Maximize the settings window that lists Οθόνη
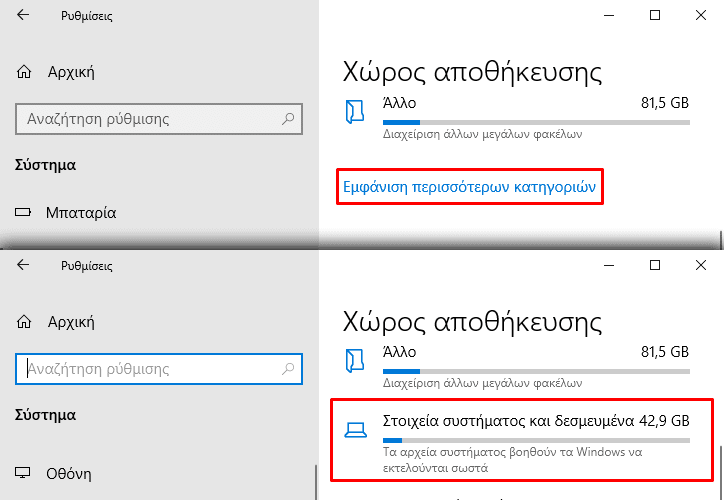Image resolution: width=724 pixels, height=500 pixels. pos(655,265)
